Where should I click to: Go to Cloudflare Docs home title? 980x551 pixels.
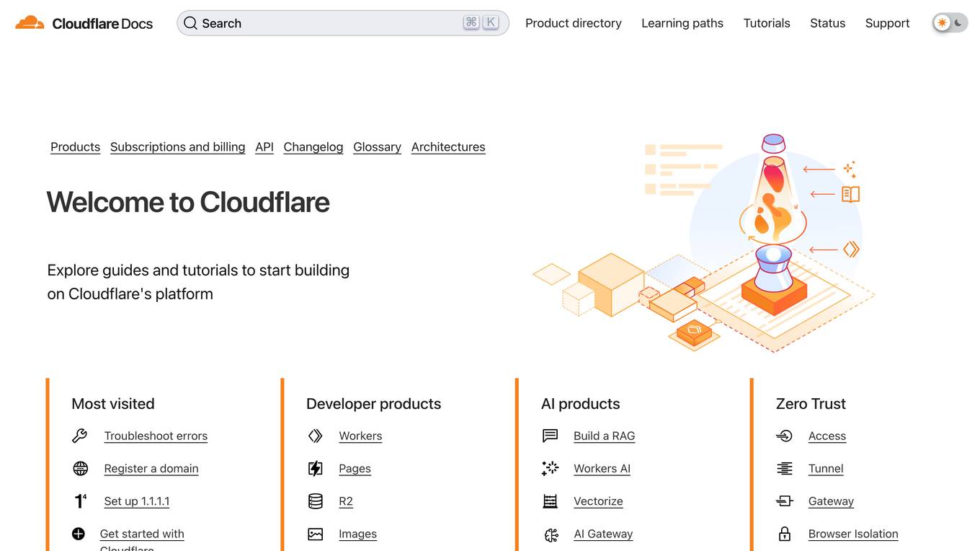102,23
